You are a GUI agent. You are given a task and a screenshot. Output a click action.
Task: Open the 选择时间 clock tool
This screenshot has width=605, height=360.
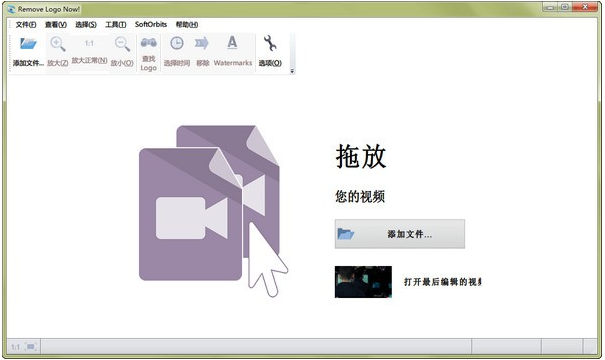[177, 43]
